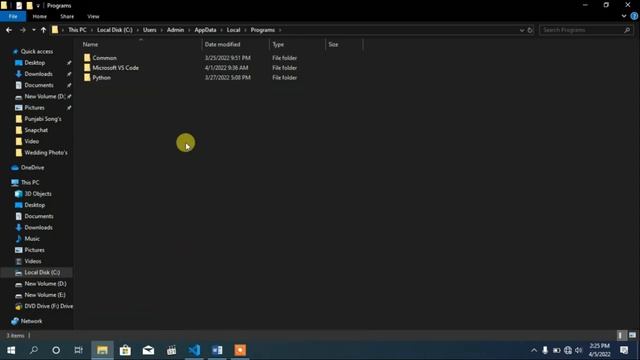640x360 pixels.
Task: Show hidden system tray icons
Action: click(533, 350)
